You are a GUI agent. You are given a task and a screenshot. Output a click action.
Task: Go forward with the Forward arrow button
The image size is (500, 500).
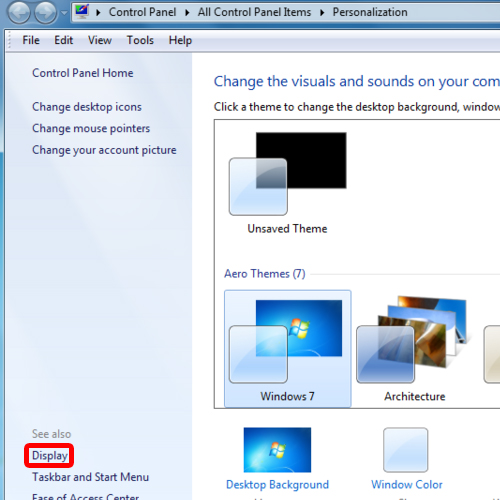[x=46, y=12]
